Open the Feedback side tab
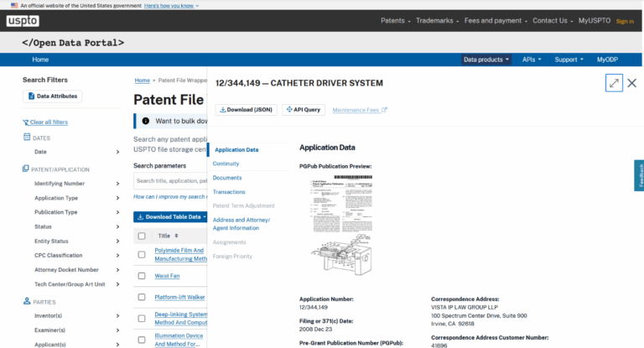644x348 pixels. 639,174
